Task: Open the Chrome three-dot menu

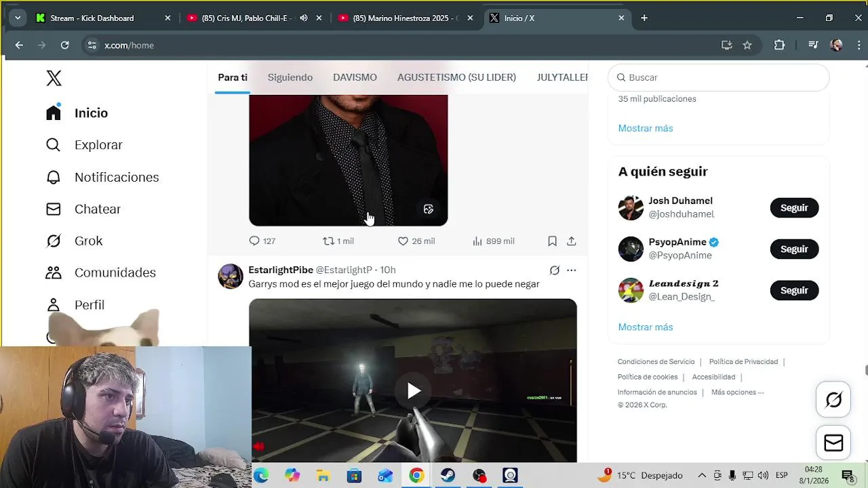Action: pyautogui.click(x=859, y=45)
